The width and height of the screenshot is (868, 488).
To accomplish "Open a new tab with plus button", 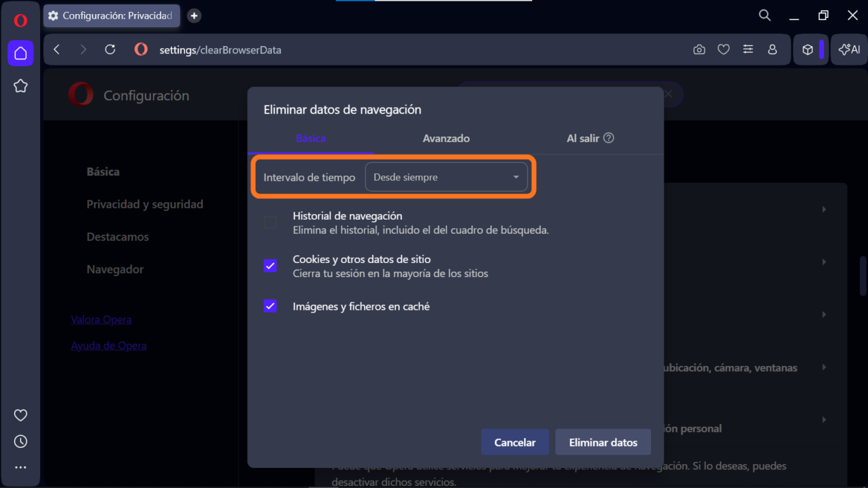I will point(194,15).
